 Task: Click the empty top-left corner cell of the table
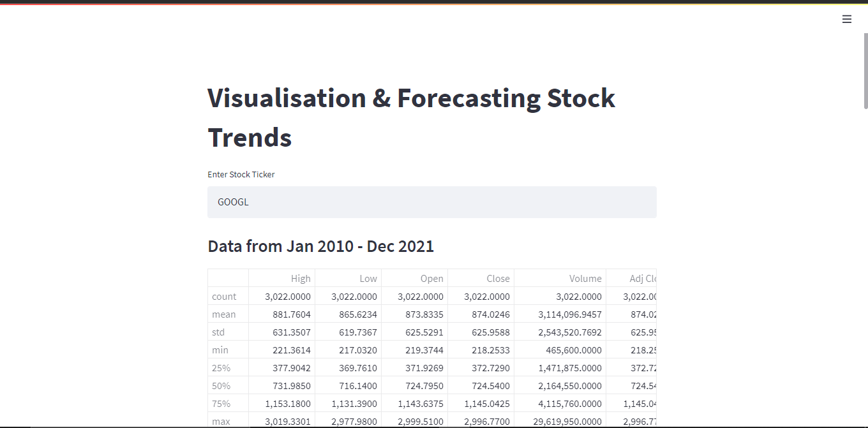point(228,278)
